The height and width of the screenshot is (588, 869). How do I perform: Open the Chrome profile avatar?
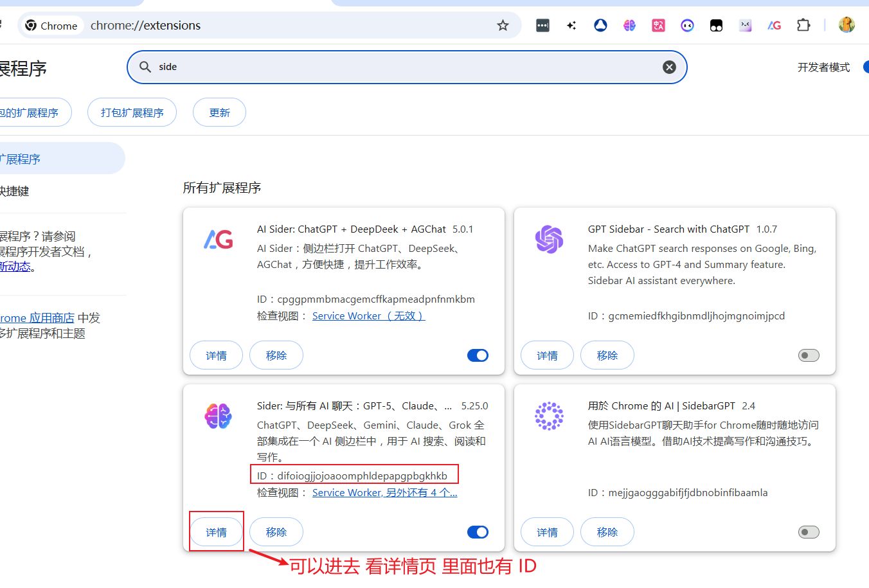(847, 25)
